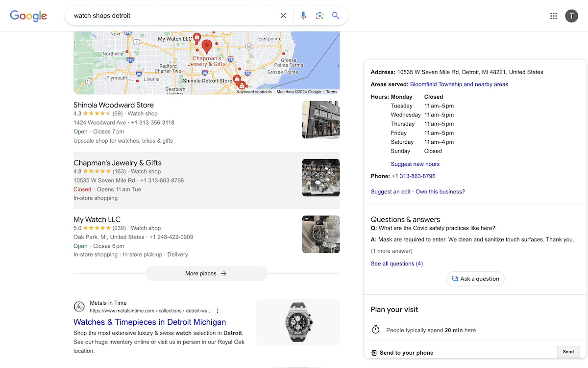Click the Ask a question button
The image size is (588, 368).
coord(475,279)
